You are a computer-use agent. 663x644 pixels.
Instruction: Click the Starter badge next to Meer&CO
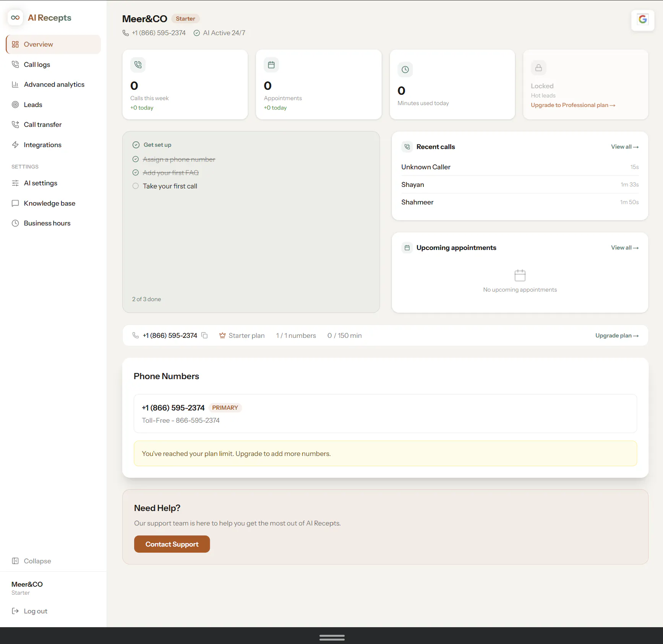185,19
